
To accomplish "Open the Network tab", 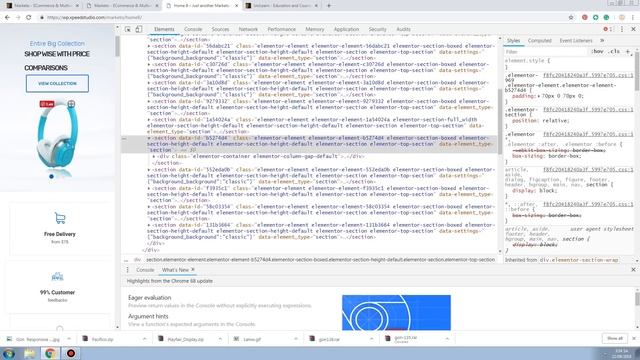I will (x=248, y=29).
